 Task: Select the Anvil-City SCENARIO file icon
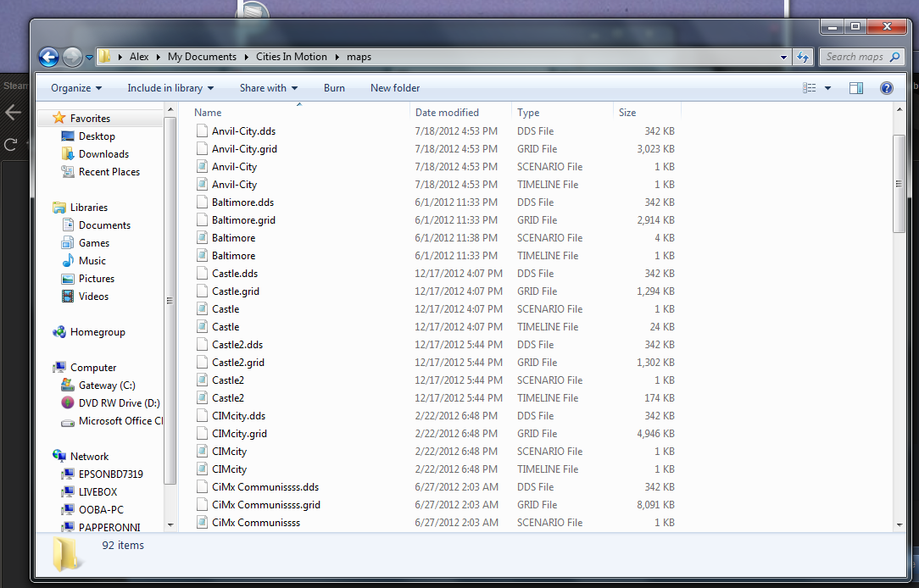(x=203, y=167)
